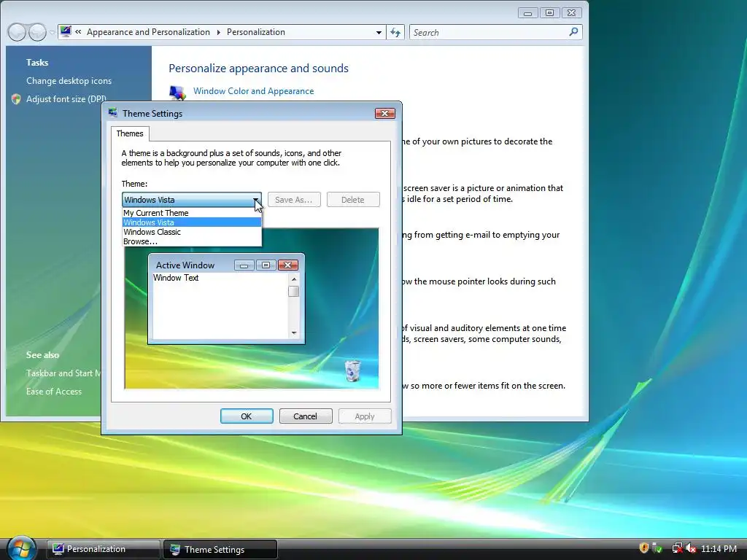This screenshot has height=560, width=747.
Task: Click preview scrollbar up arrow
Action: [x=294, y=279]
